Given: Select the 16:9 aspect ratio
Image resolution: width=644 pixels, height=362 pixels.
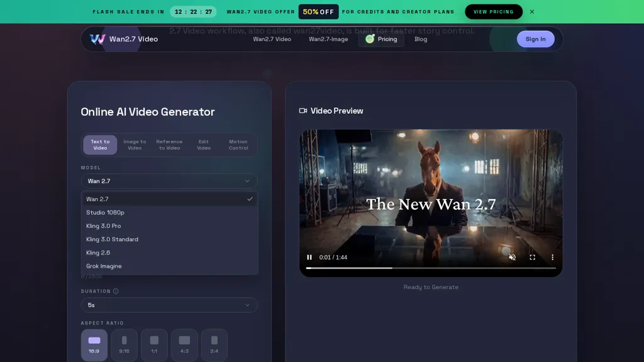Looking at the screenshot, I should 94,345.
